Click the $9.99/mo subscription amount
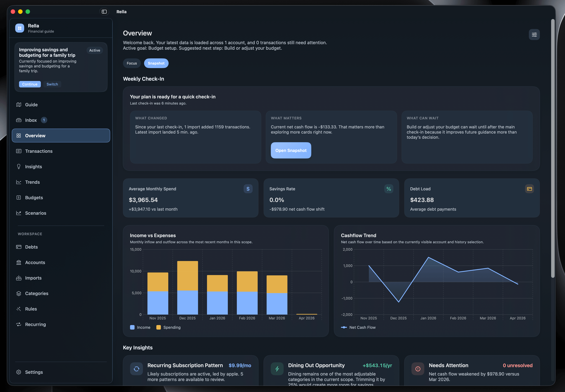The image size is (565, 392). (x=240, y=365)
